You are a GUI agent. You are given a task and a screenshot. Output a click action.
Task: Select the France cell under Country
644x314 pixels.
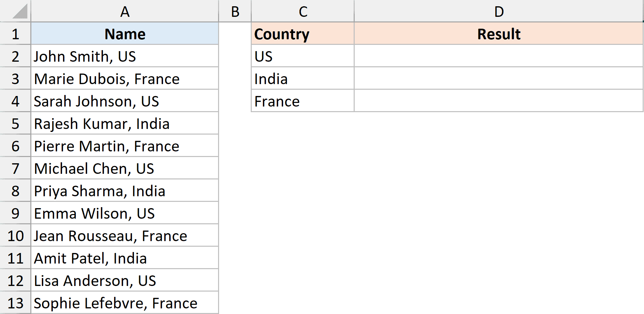pyautogui.click(x=302, y=101)
